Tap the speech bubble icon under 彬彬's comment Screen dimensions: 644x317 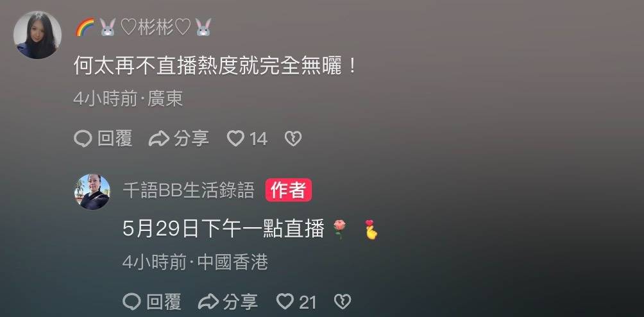click(83, 139)
